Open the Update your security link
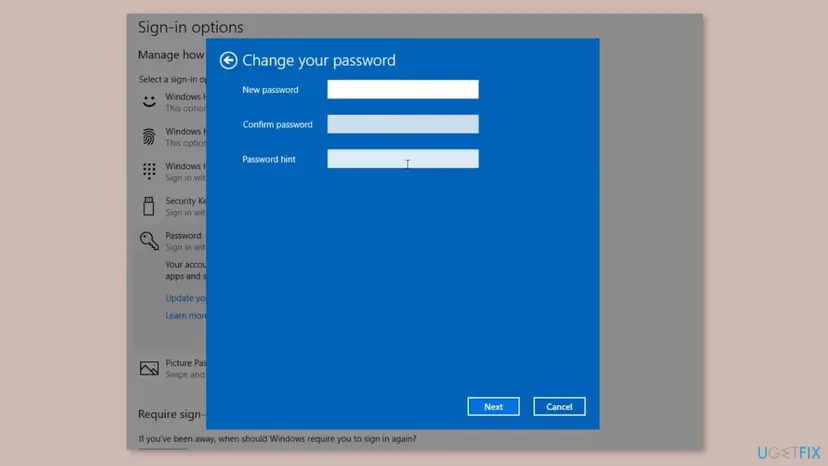 click(x=185, y=298)
